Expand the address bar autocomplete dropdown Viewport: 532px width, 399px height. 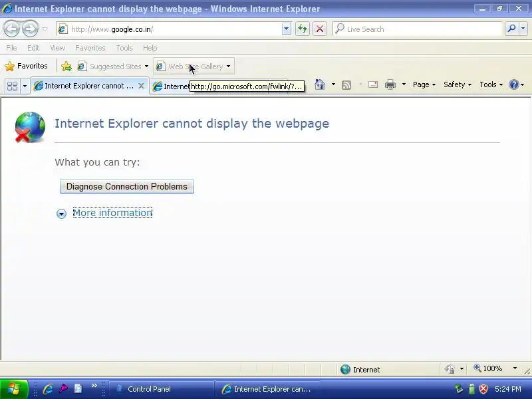click(287, 29)
